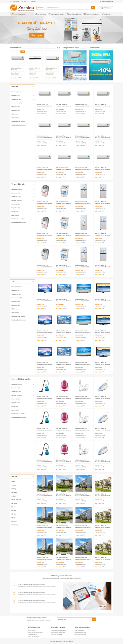Open Mua hàng online đảm bảo menu item

57,14
